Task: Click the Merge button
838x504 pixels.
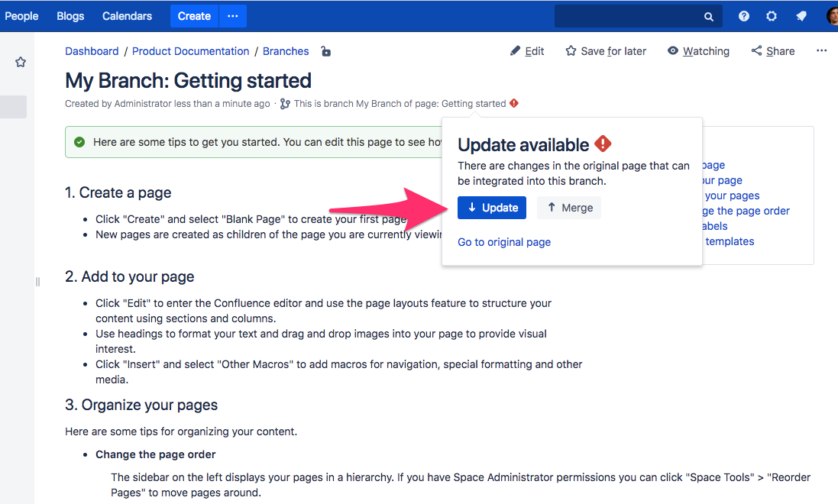Action: click(x=569, y=208)
